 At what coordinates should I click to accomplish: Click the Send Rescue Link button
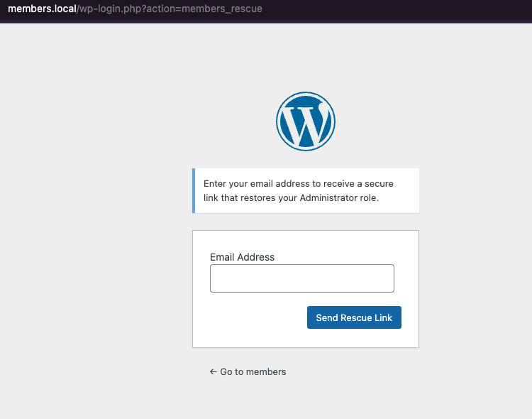tap(354, 317)
